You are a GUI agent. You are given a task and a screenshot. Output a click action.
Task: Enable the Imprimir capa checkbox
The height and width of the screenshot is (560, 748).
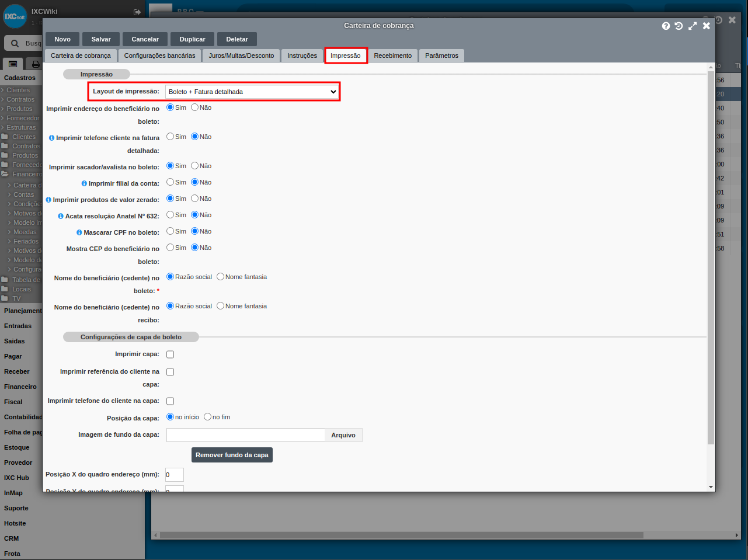click(171, 354)
